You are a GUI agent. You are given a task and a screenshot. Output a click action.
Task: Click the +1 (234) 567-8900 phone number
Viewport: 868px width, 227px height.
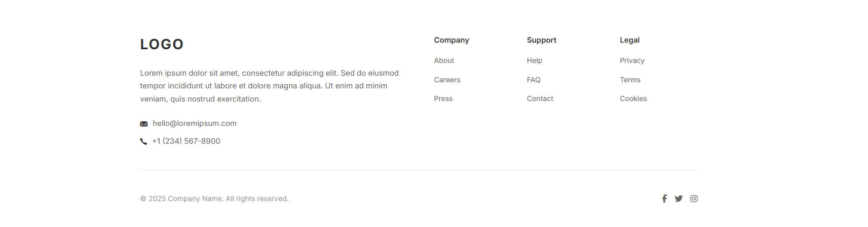point(186,141)
